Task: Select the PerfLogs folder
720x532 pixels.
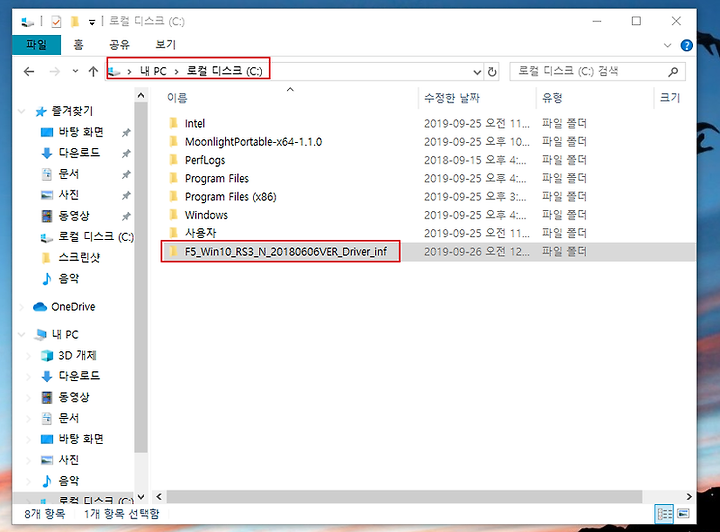Action: click(x=205, y=160)
